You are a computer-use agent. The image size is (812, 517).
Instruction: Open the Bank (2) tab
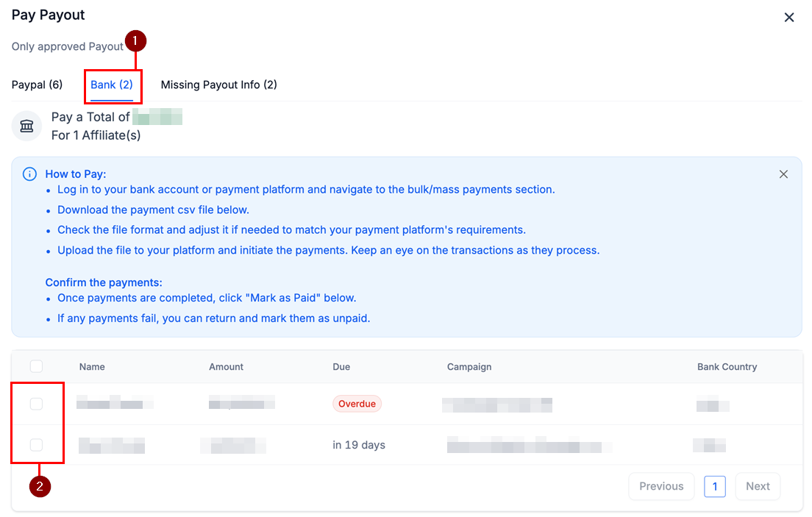[112, 85]
